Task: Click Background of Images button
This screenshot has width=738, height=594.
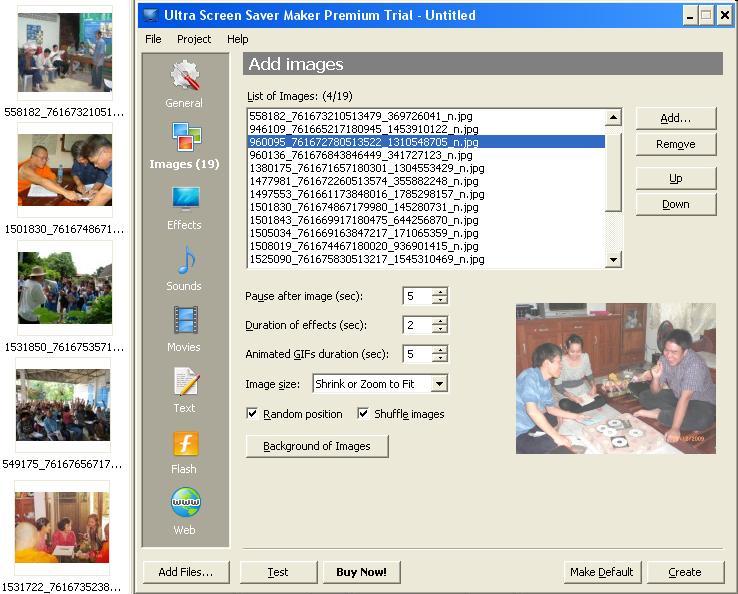Action: [317, 446]
